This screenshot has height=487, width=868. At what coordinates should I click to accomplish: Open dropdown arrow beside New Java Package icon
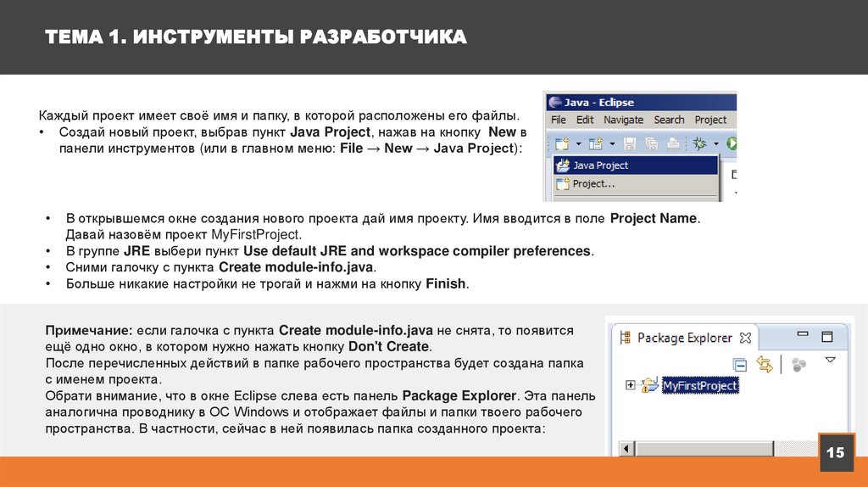(612, 144)
